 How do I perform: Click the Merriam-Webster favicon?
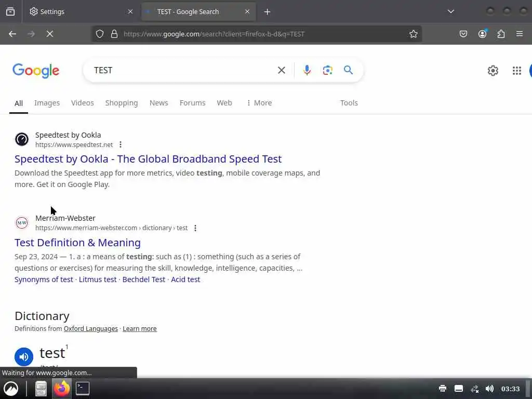[22, 223]
